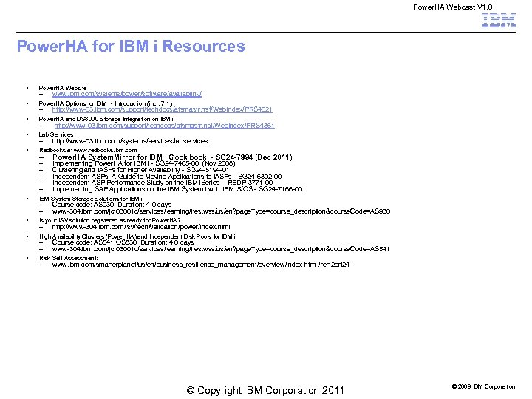Open the PRS4021 techdocs link
The width and height of the screenshot is (532, 399).
click(162, 109)
